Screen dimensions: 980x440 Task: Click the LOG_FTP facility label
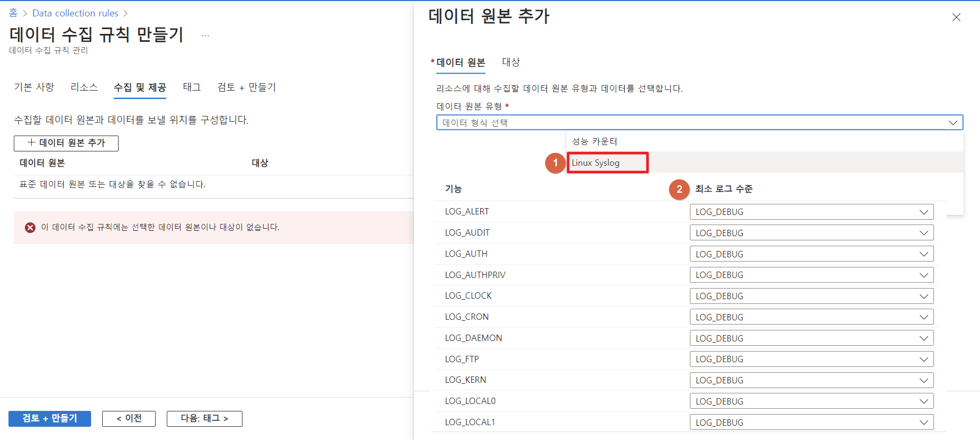tap(462, 360)
